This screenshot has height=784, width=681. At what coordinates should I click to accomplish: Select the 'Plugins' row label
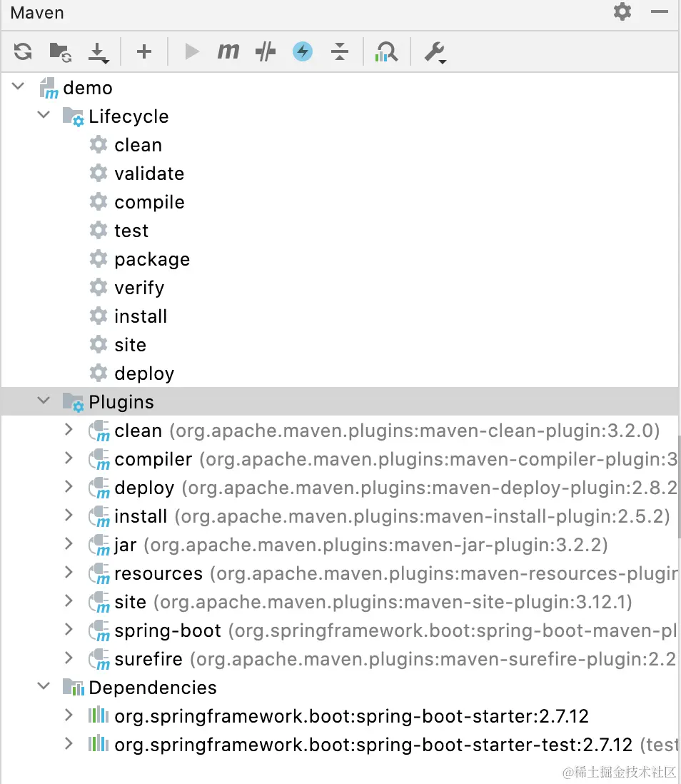(x=121, y=402)
